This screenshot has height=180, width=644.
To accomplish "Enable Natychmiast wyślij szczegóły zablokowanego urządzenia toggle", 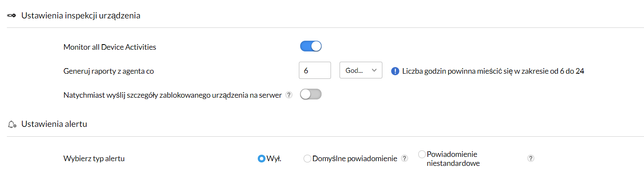I will point(310,95).
